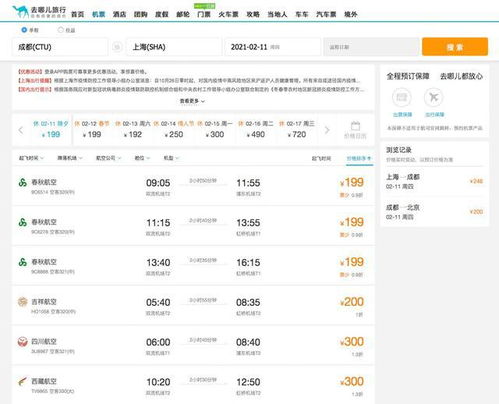Open 酒店 hotels tab
Viewport: 499px width, 404px height.
[119, 14]
